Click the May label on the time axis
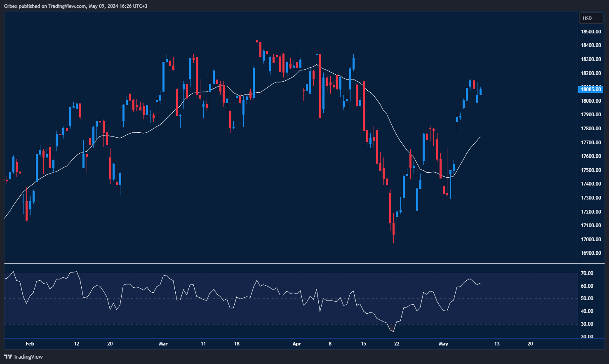The image size is (609, 364). point(444,343)
